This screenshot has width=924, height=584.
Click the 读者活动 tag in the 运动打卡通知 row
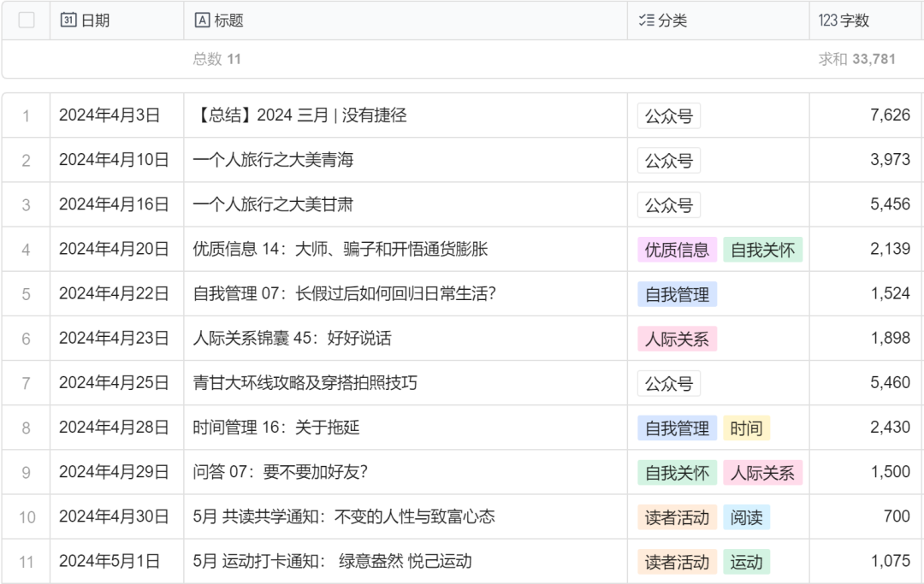point(677,563)
